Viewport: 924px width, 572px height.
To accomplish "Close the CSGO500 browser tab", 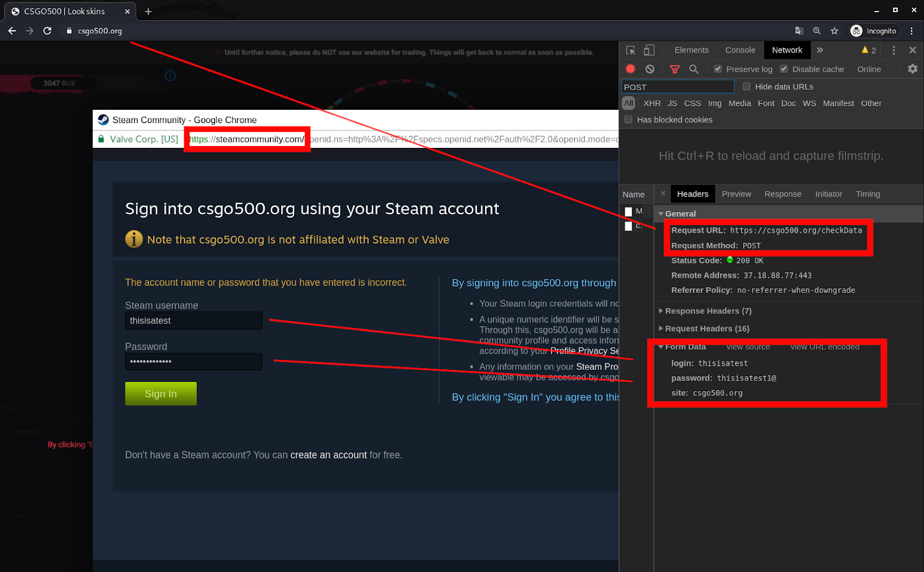I will 127,11.
